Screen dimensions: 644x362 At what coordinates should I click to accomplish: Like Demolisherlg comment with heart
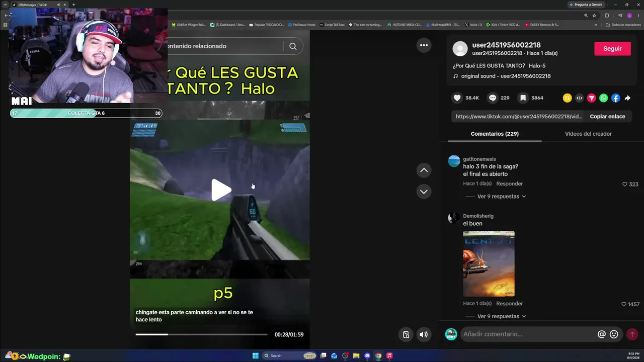pyautogui.click(x=624, y=304)
